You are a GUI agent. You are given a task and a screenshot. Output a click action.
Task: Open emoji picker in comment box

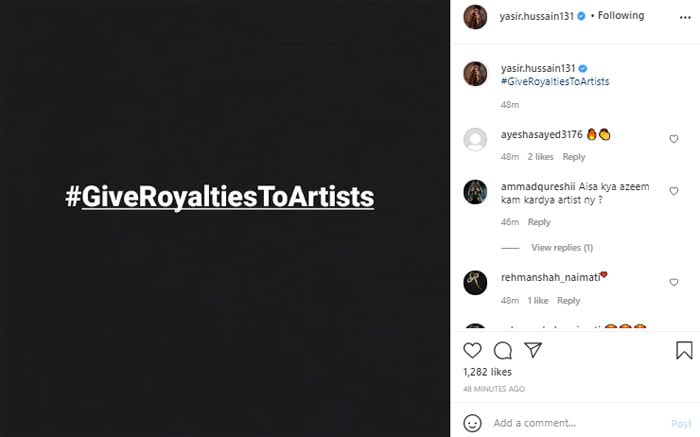tap(473, 423)
